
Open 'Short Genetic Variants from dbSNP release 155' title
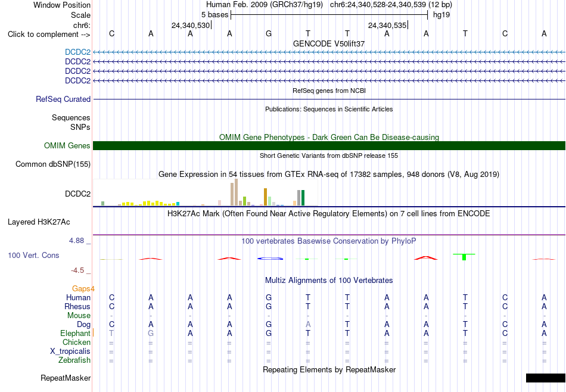click(x=329, y=155)
